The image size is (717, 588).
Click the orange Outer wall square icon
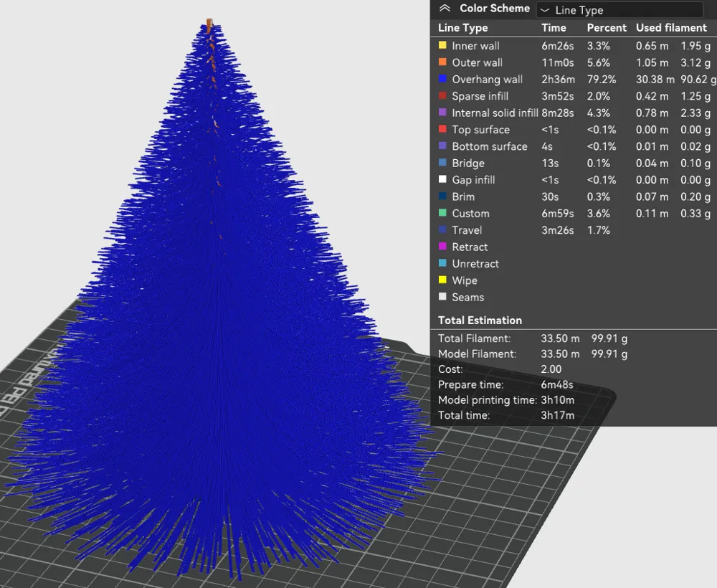(x=442, y=62)
